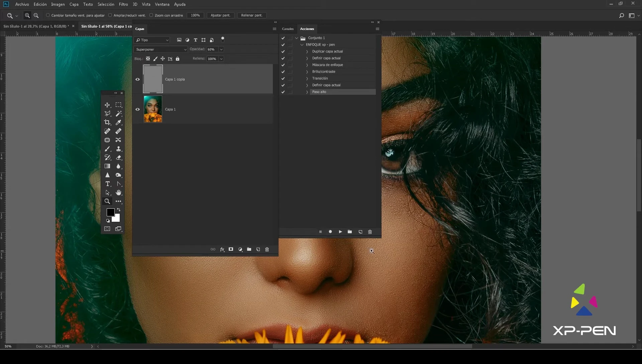Select the Eyedropper tool
The height and width of the screenshot is (364, 642).
click(x=118, y=123)
